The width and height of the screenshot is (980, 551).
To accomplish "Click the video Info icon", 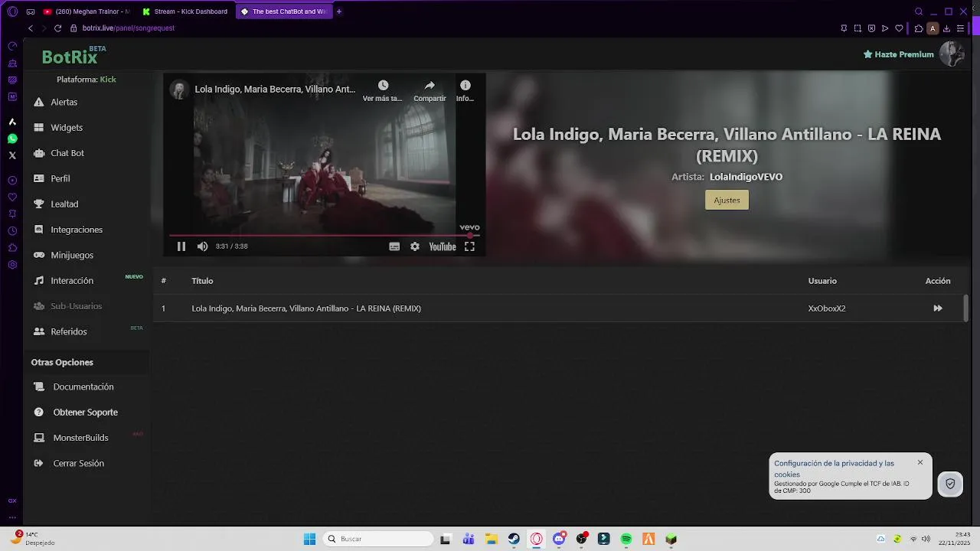I will (x=465, y=86).
